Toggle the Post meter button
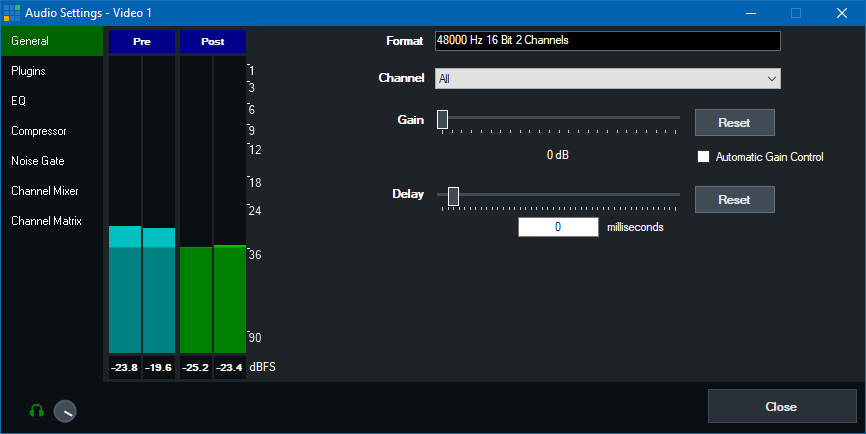 (212, 41)
